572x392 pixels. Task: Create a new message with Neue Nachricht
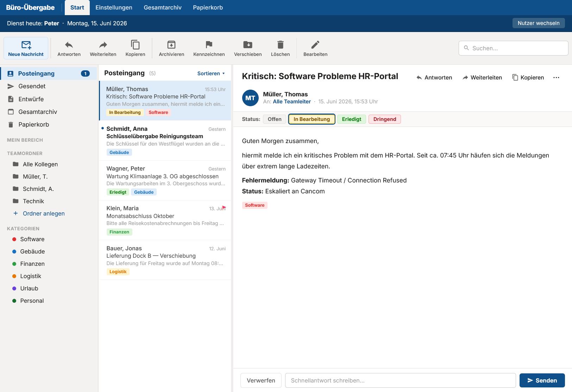pyautogui.click(x=26, y=48)
